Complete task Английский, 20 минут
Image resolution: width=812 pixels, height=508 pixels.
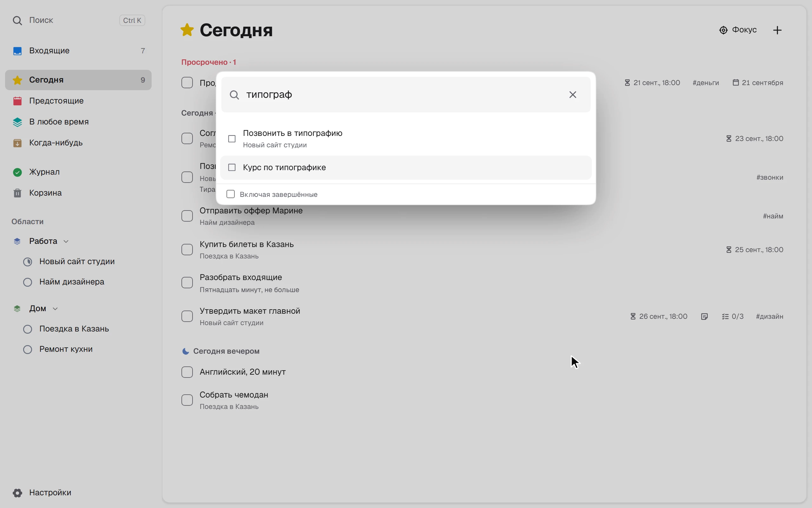point(187,372)
